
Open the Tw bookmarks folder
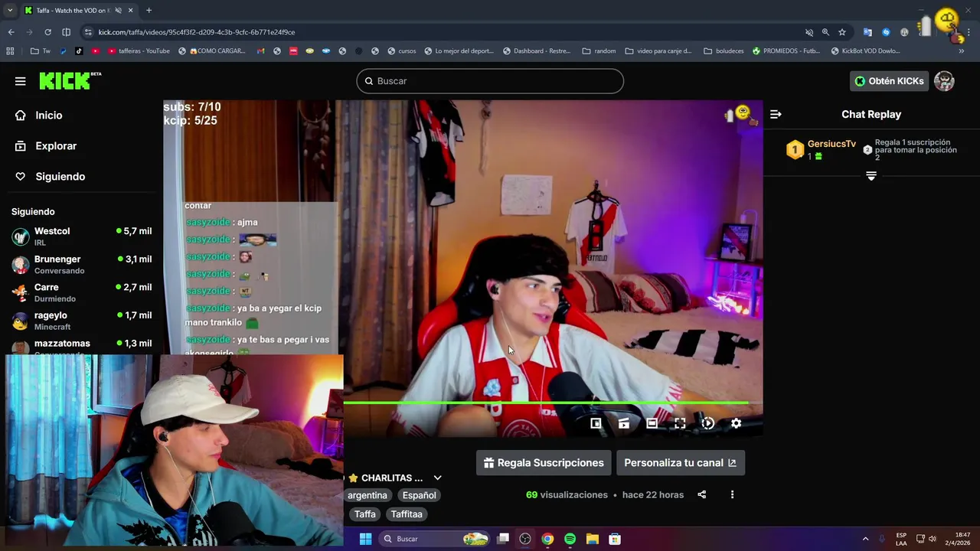[41, 51]
